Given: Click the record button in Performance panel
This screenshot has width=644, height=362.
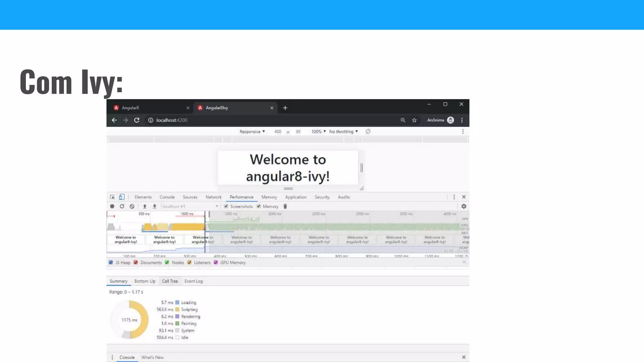Looking at the screenshot, I should (112, 206).
